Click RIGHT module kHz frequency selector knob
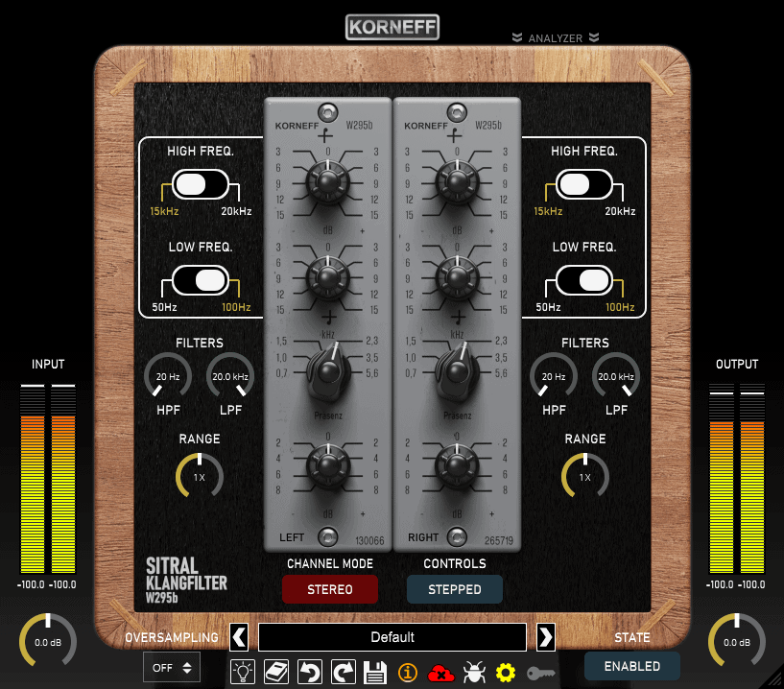784x689 pixels. 458,371
